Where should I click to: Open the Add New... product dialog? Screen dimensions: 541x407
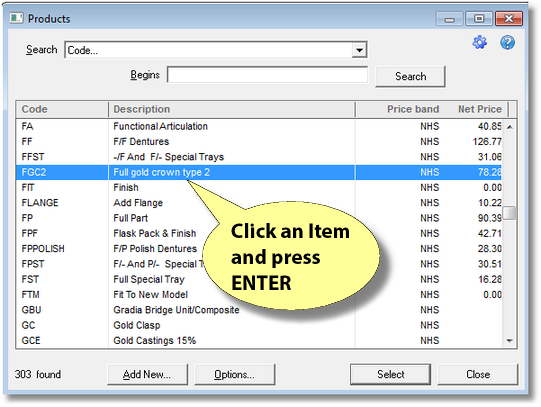pyautogui.click(x=147, y=375)
